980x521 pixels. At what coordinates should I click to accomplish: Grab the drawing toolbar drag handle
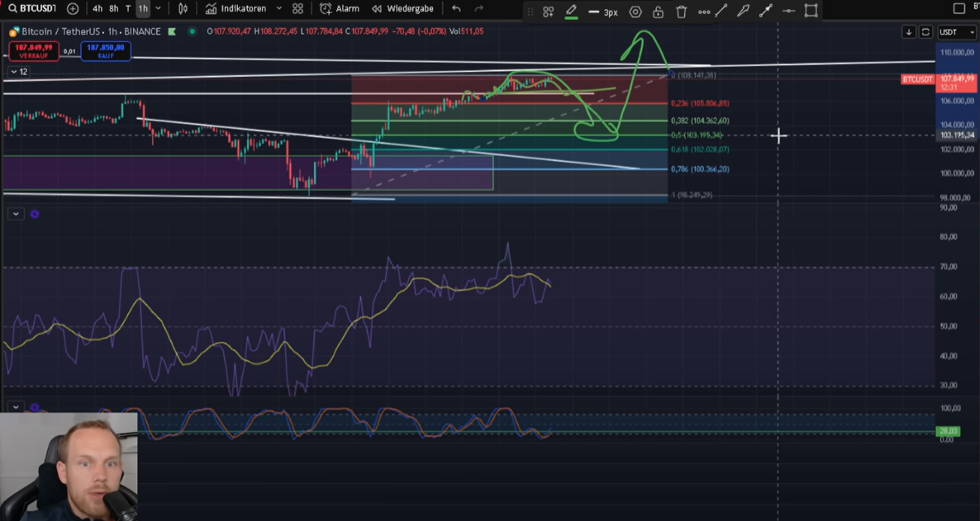530,12
